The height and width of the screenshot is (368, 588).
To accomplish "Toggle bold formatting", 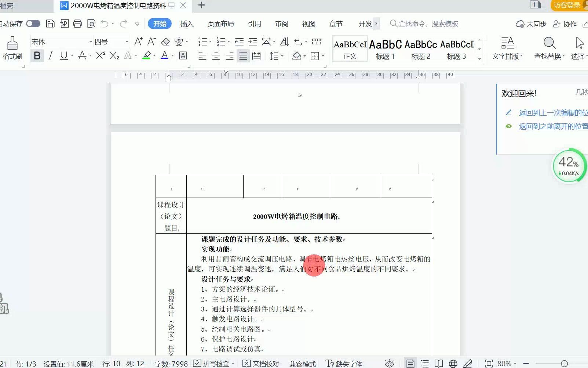I will click(x=37, y=55).
